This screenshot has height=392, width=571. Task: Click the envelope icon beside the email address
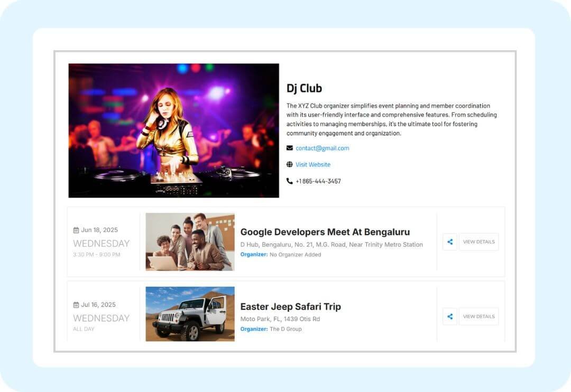coord(289,148)
